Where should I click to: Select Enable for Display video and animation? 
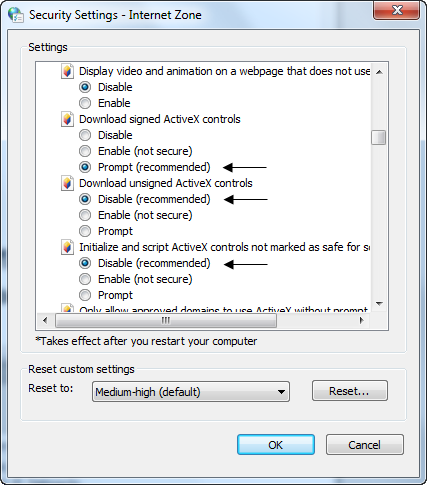(x=85, y=103)
